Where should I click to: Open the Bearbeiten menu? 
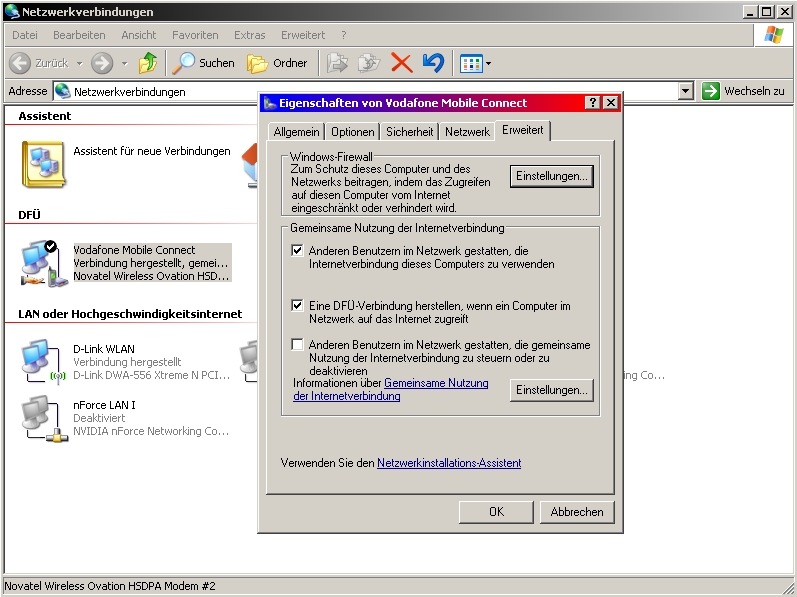click(79, 35)
